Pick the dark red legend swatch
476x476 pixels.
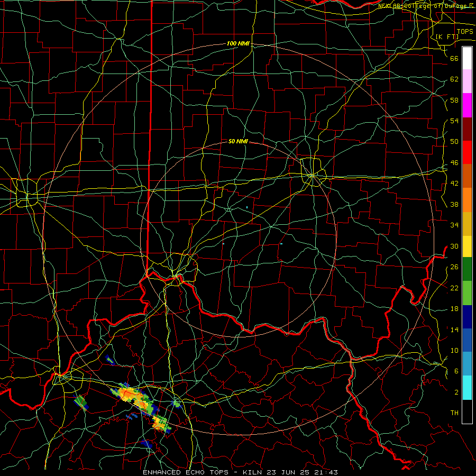click(x=467, y=129)
